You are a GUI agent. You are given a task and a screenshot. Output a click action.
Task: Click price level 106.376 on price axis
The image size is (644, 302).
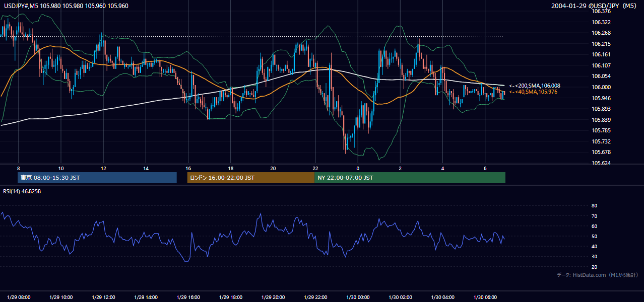(601, 12)
